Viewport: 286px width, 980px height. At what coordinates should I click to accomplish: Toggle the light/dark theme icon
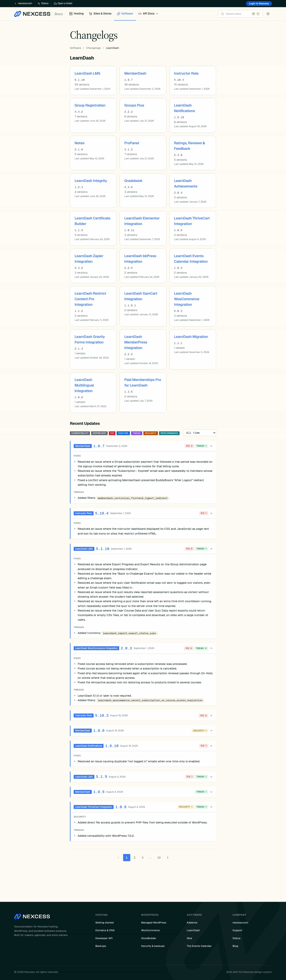[268, 14]
